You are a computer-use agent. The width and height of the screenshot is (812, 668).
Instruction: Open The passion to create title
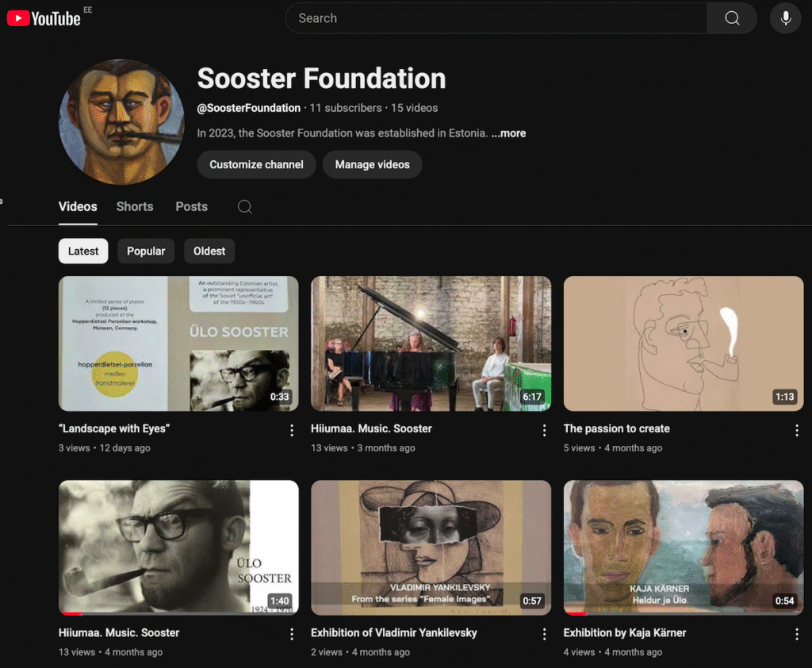pyautogui.click(x=617, y=428)
